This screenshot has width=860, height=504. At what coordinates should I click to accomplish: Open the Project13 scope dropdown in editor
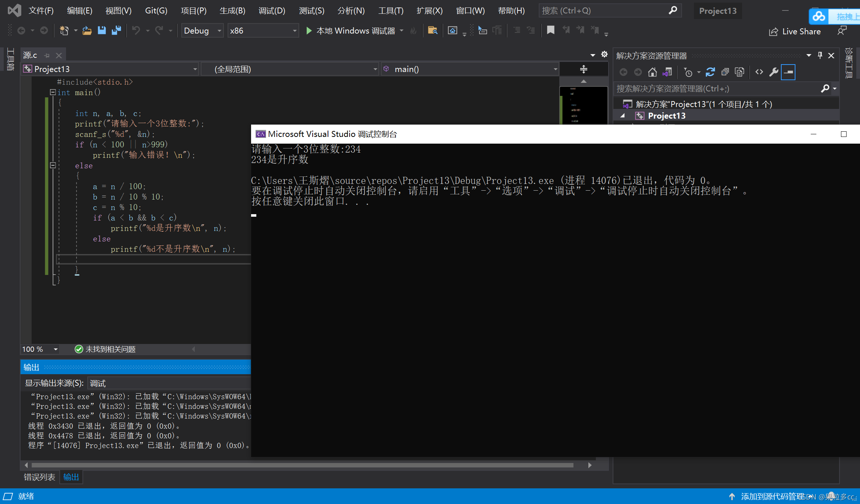pyautogui.click(x=110, y=69)
